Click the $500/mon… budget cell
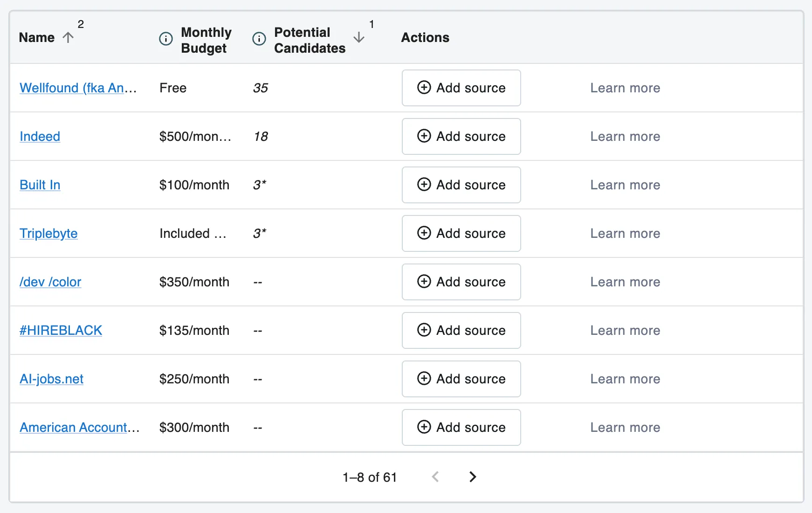812x513 pixels. 195,136
